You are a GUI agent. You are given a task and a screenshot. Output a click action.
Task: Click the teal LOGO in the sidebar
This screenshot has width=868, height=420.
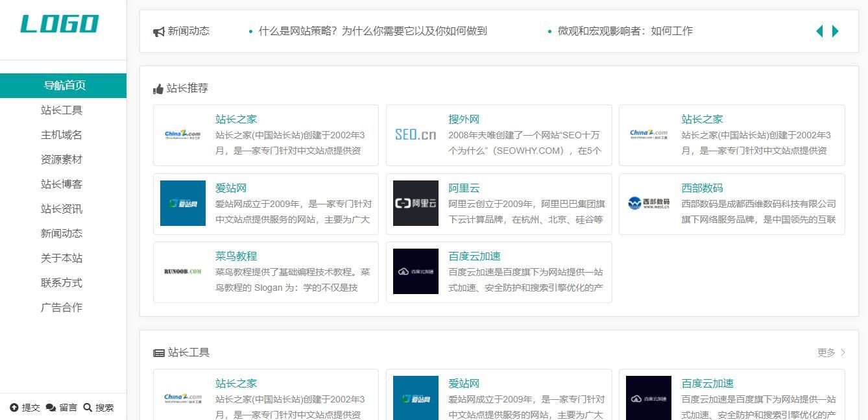point(60,24)
